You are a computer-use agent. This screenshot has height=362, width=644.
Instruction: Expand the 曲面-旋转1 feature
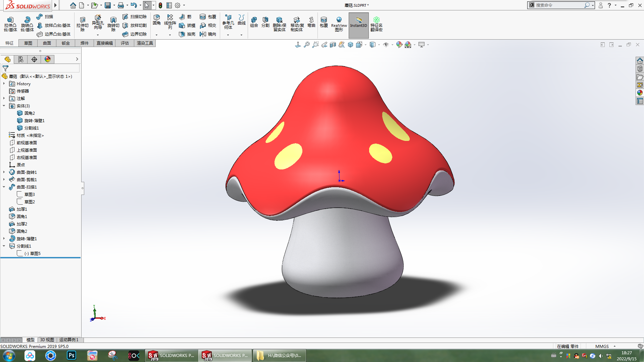pyautogui.click(x=4, y=172)
